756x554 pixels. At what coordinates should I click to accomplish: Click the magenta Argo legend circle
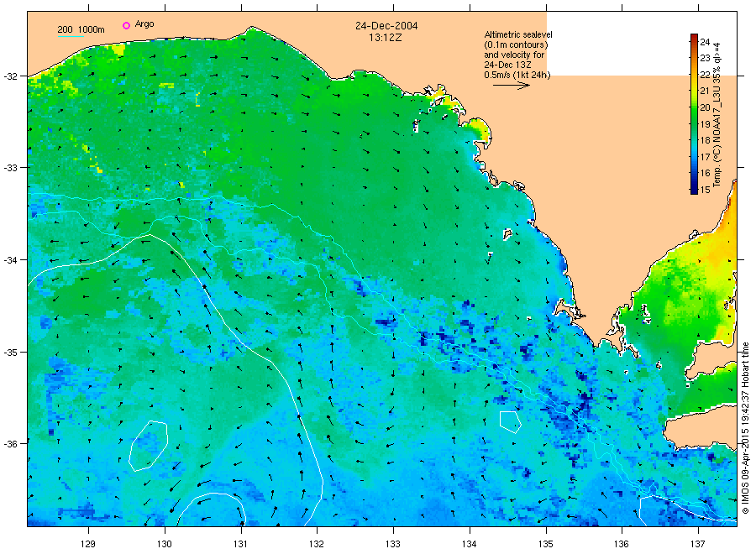coord(126,25)
